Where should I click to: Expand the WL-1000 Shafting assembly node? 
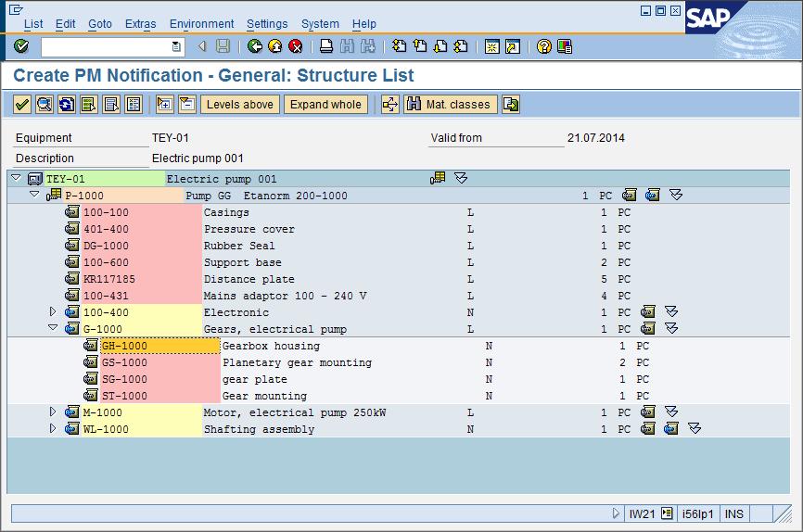click(x=53, y=428)
